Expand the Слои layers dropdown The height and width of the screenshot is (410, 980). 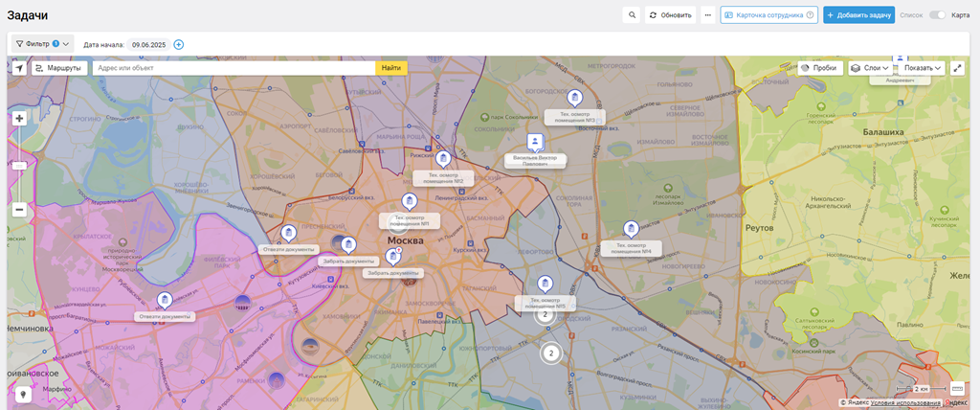(870, 68)
